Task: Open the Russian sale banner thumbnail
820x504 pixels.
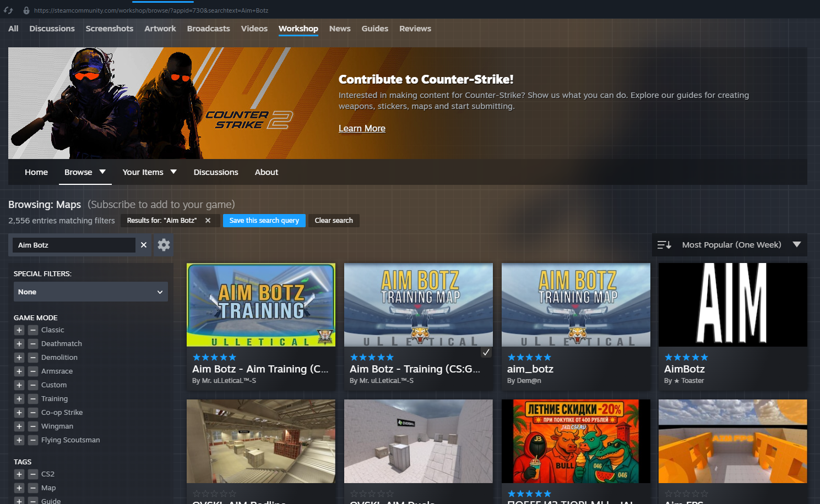Action: pos(576,441)
